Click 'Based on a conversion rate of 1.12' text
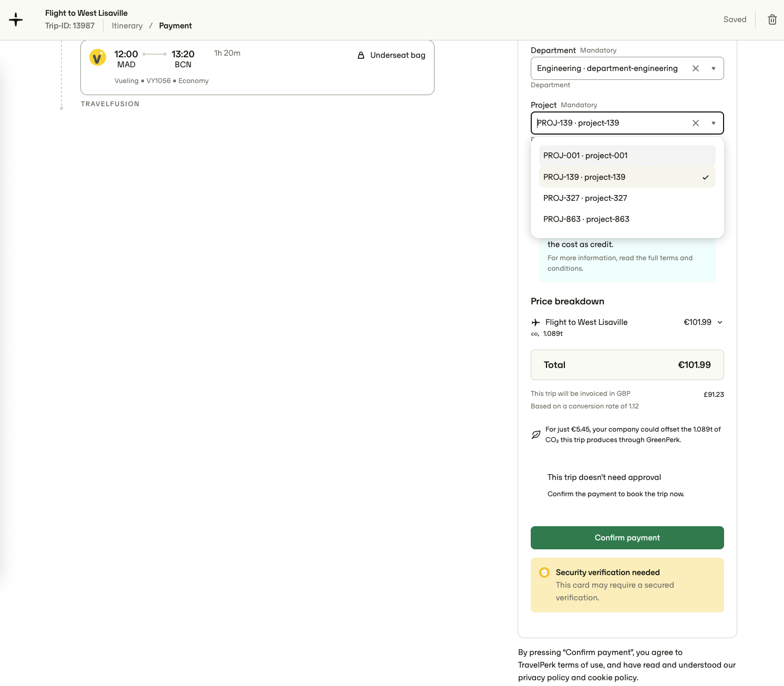 (585, 406)
